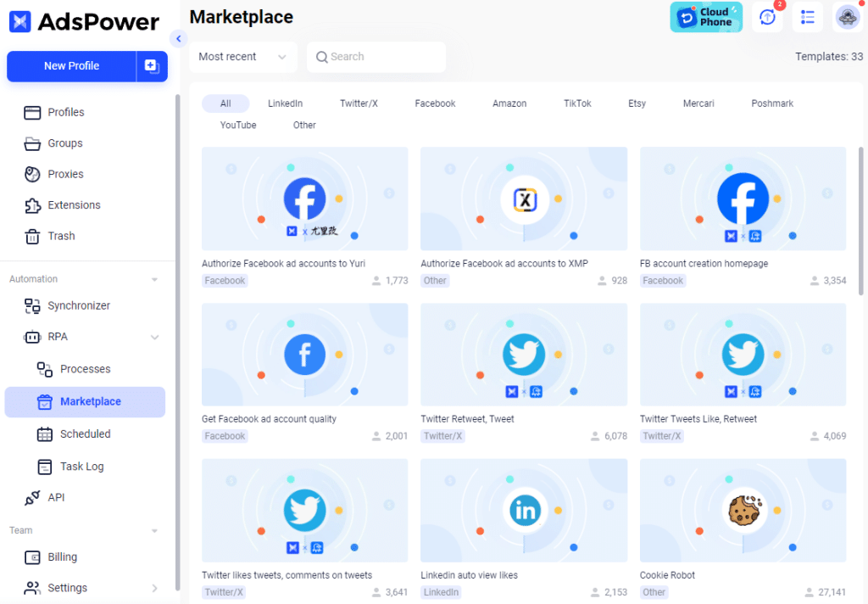868x604 pixels.
Task: Click the Linkedin auto view likes title
Action: coord(469,575)
